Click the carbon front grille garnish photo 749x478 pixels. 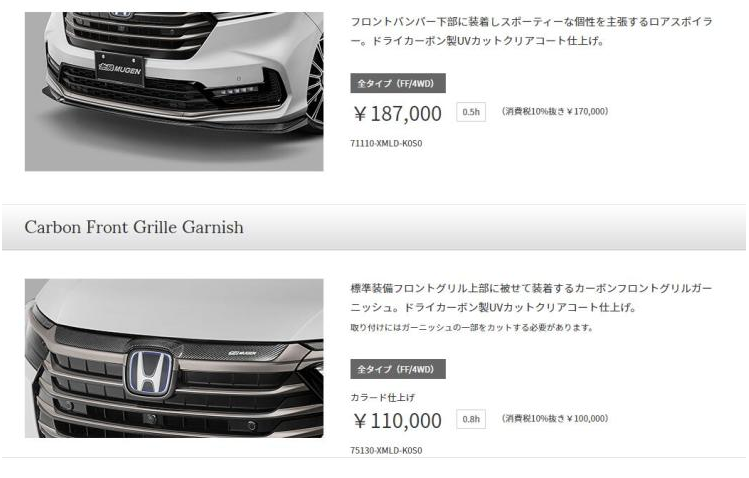pos(174,358)
